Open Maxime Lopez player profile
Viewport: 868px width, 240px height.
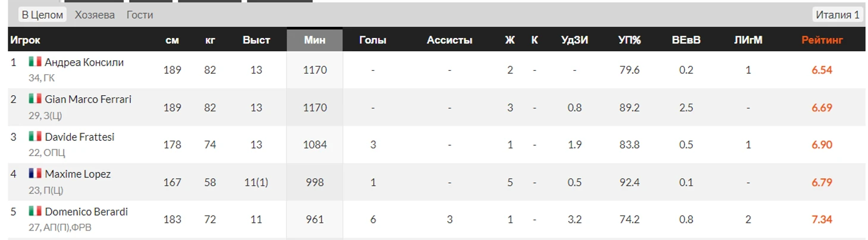click(78, 174)
